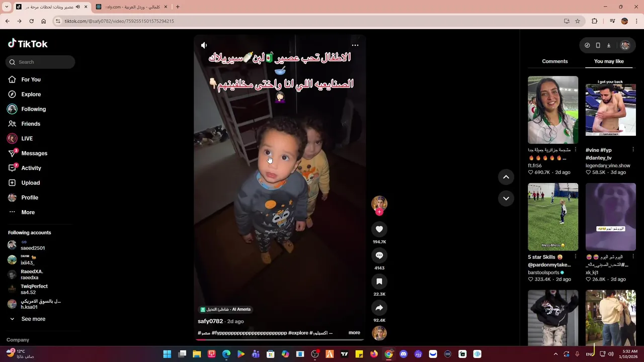Reload the page in Chrome
Screen dimensions: 644x362
coord(31,21)
